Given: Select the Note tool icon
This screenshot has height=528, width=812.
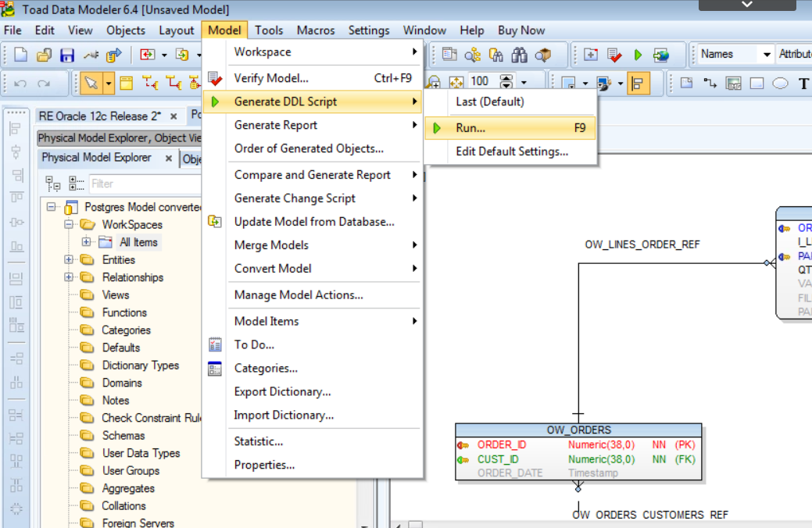Looking at the screenshot, I should coord(687,83).
